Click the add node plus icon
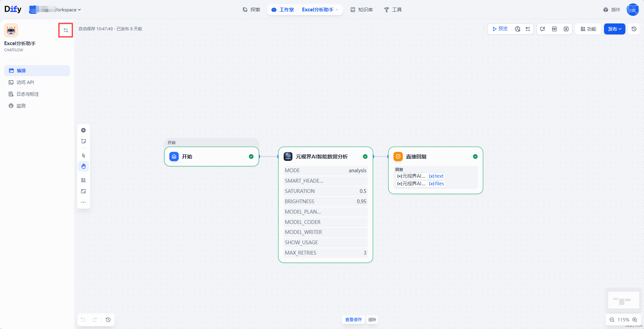 pyautogui.click(x=83, y=130)
